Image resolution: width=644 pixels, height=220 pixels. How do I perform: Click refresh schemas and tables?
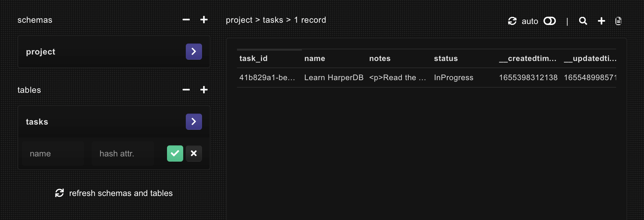113,193
